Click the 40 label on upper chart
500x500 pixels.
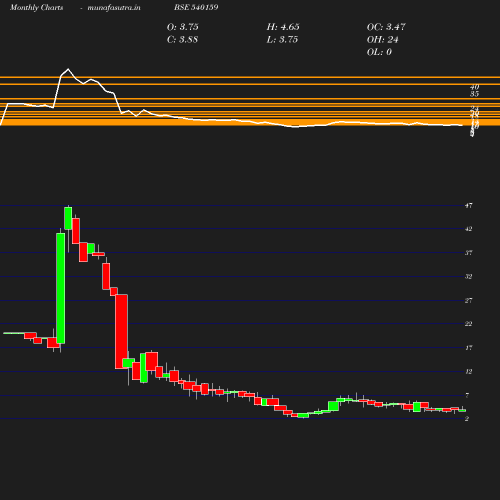(474, 87)
